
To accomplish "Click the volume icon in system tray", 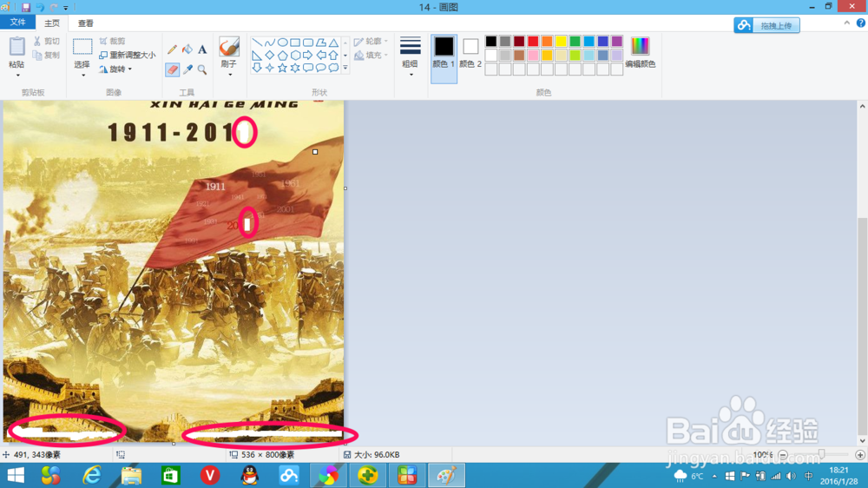I will pyautogui.click(x=791, y=476).
